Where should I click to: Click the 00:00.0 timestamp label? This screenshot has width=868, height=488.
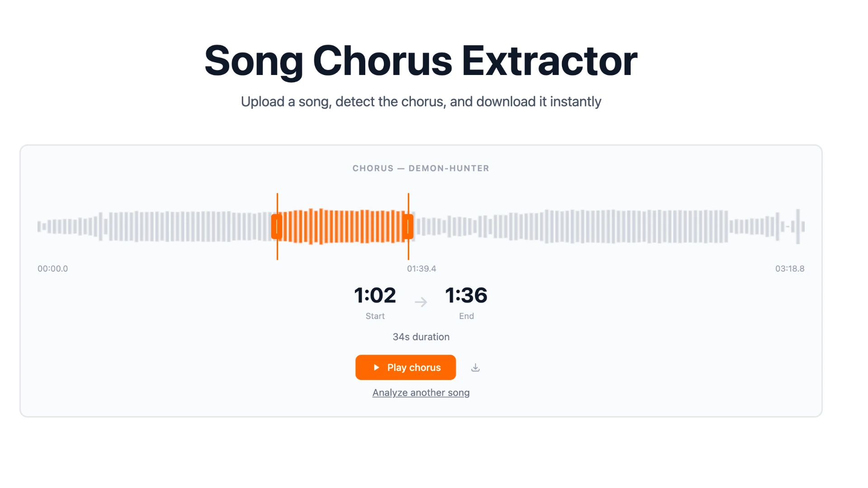point(52,268)
